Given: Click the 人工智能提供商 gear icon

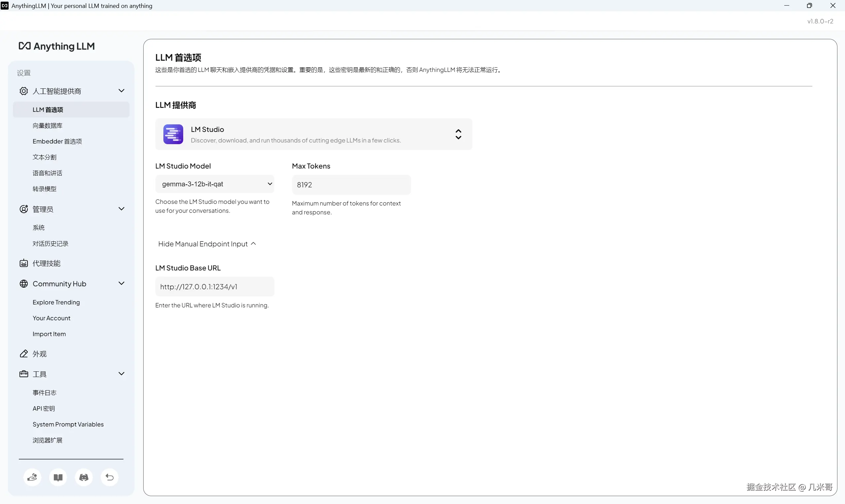Looking at the screenshot, I should [23, 91].
